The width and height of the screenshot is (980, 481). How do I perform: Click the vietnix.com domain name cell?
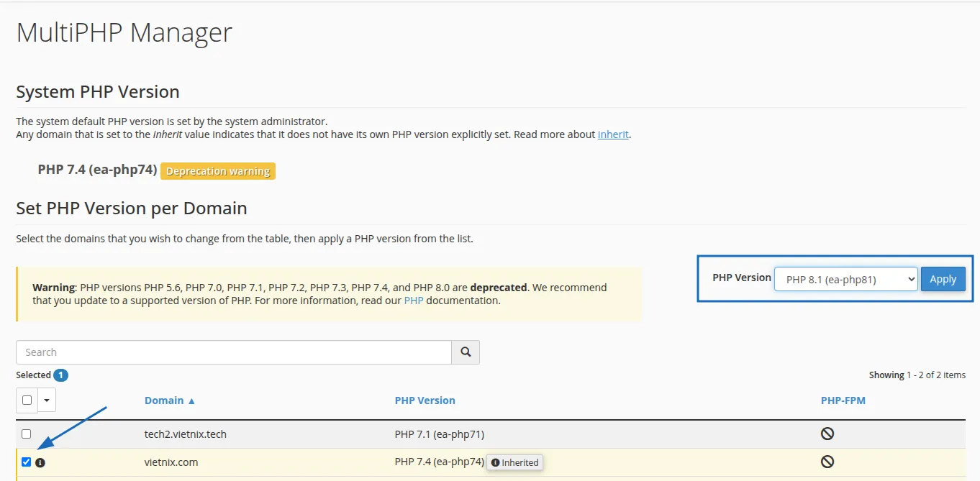coord(171,462)
